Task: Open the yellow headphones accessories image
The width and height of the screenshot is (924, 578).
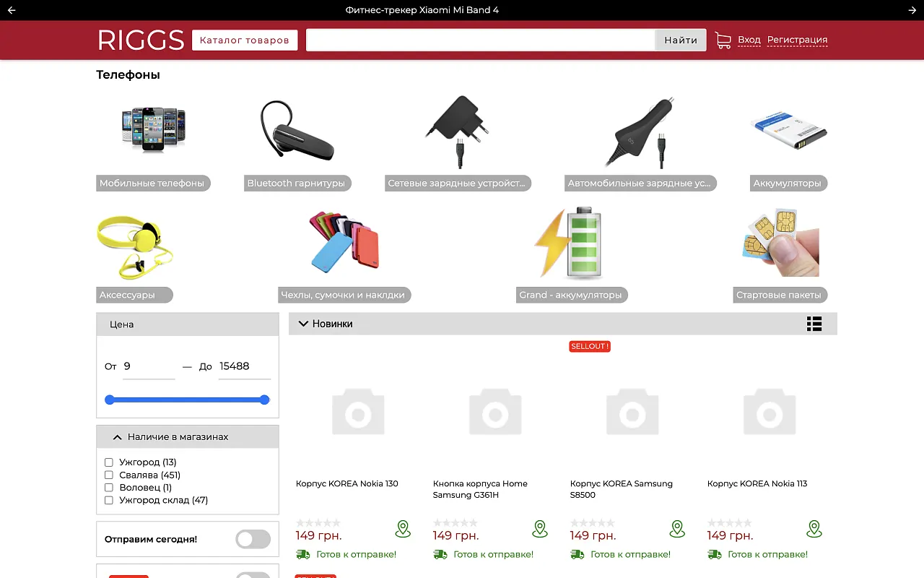Action: point(135,246)
